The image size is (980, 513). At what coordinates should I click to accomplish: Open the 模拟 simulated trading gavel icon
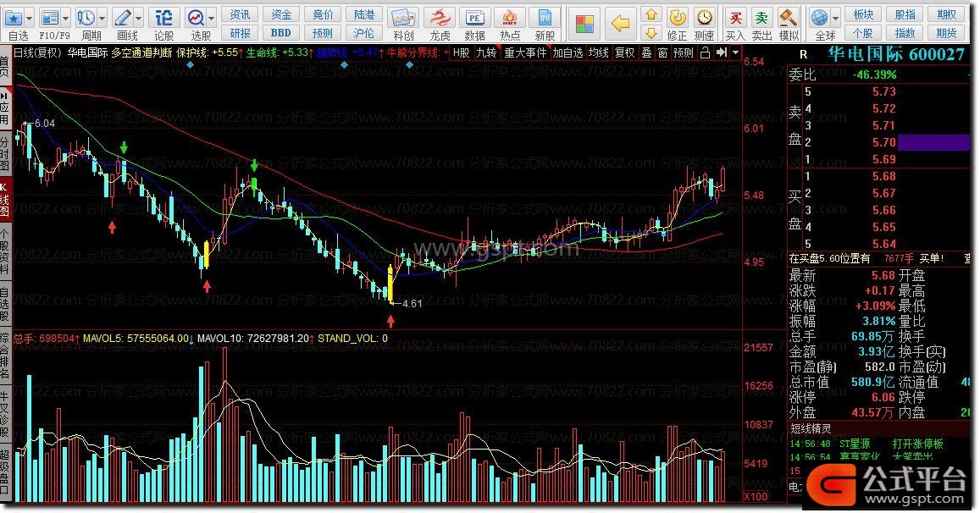click(789, 18)
